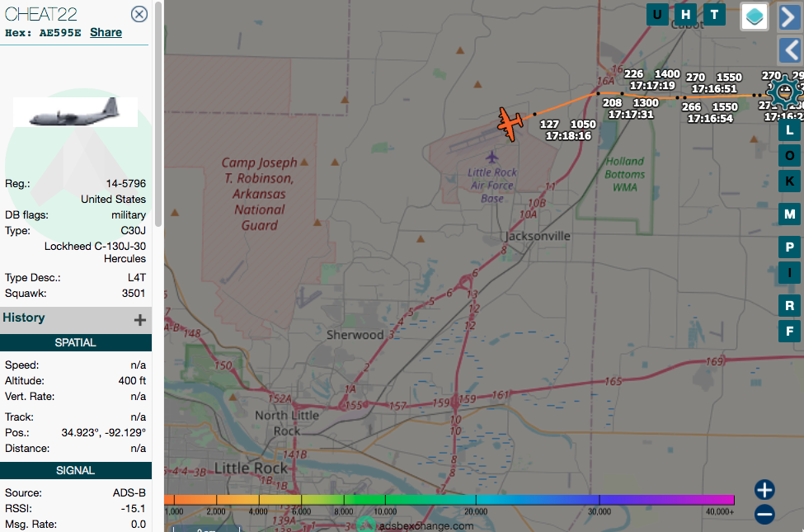Toggle the I map option button

tap(790, 272)
